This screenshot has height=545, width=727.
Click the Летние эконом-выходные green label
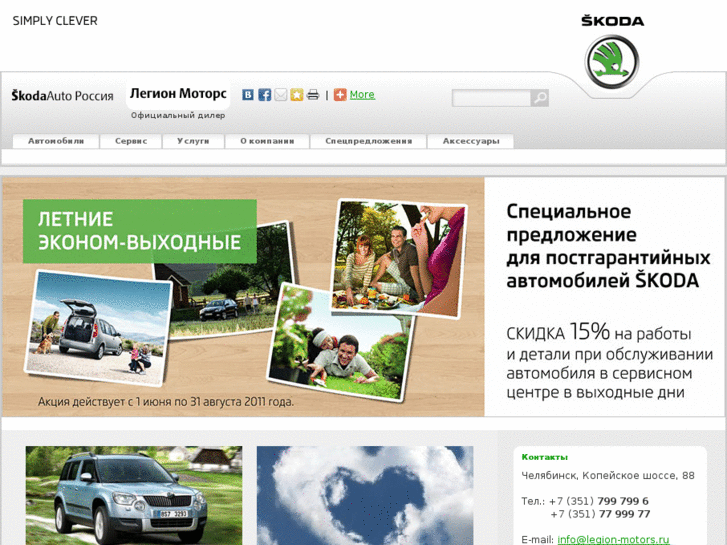click(140, 231)
